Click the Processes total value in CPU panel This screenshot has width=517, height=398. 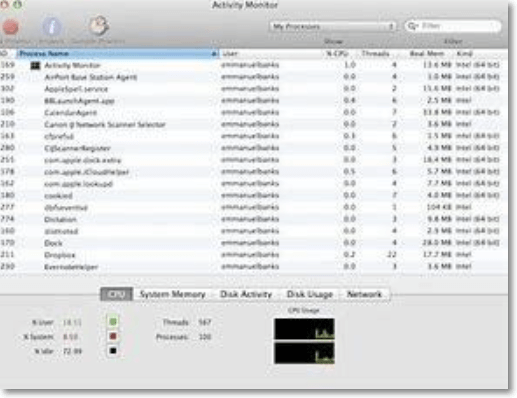click(x=205, y=337)
